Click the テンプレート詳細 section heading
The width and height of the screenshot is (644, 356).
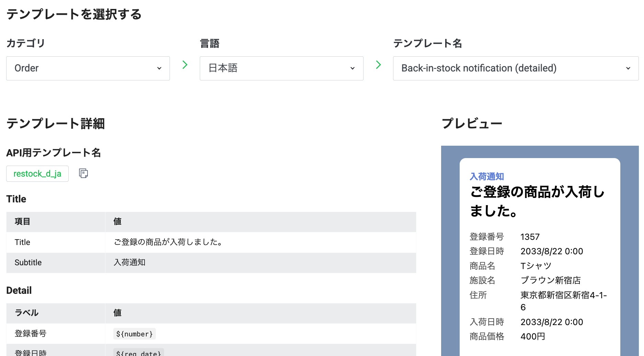(x=56, y=124)
